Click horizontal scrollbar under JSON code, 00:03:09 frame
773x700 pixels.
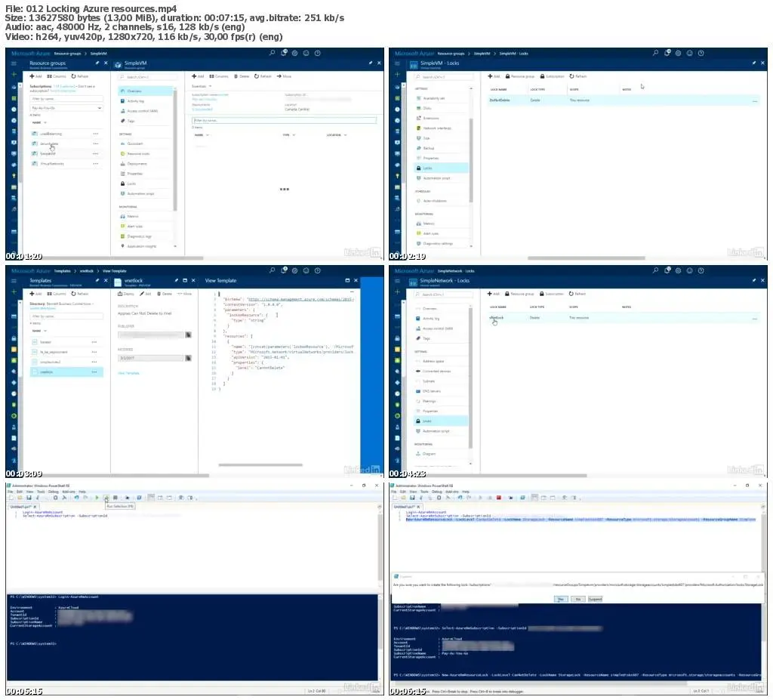(x=260, y=464)
